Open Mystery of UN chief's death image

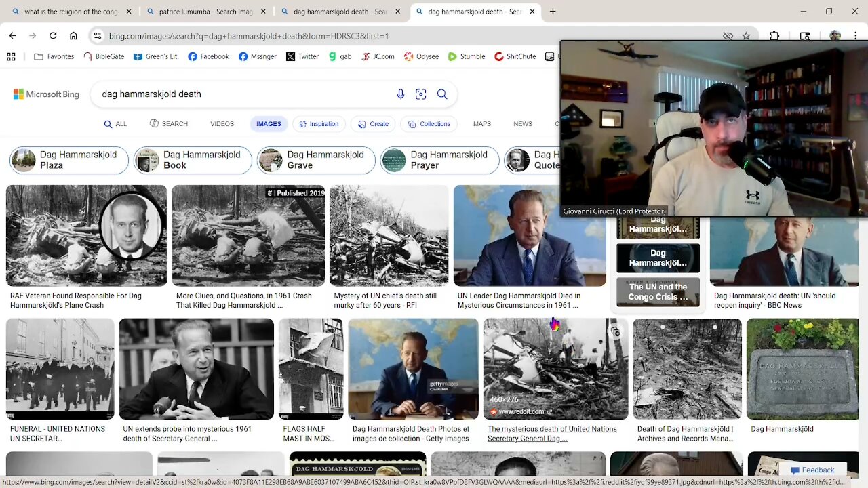pyautogui.click(x=389, y=235)
